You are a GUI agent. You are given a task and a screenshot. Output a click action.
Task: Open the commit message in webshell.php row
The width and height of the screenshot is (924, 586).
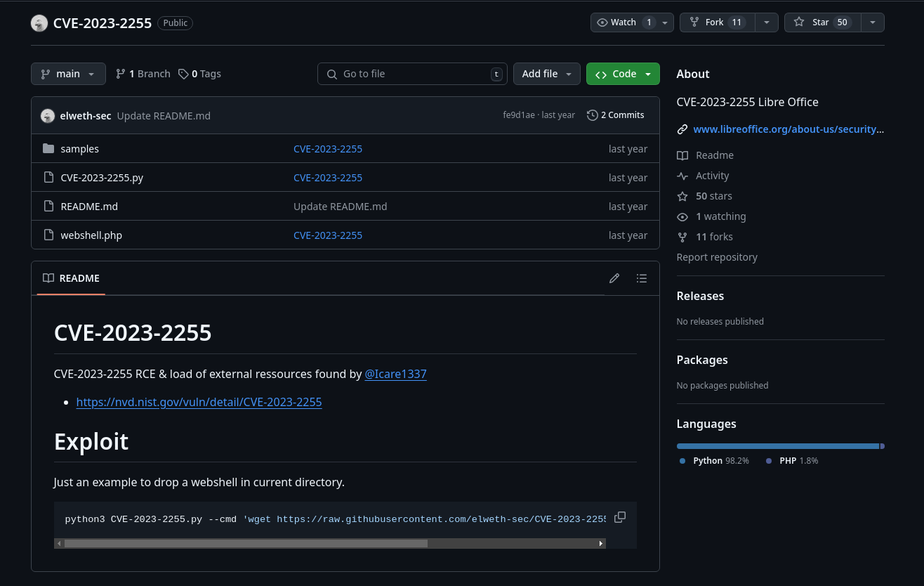[x=328, y=235]
